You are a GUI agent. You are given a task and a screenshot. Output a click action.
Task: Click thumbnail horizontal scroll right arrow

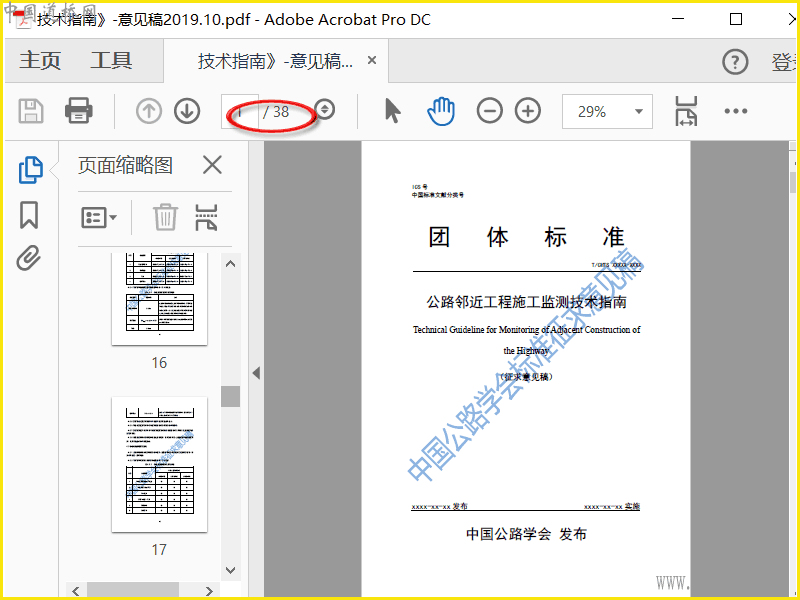pos(209,591)
